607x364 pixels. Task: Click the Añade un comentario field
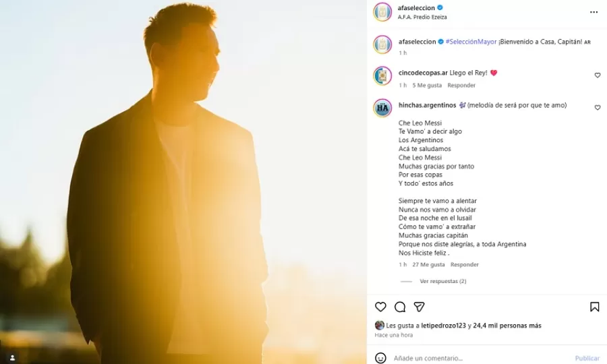480,358
